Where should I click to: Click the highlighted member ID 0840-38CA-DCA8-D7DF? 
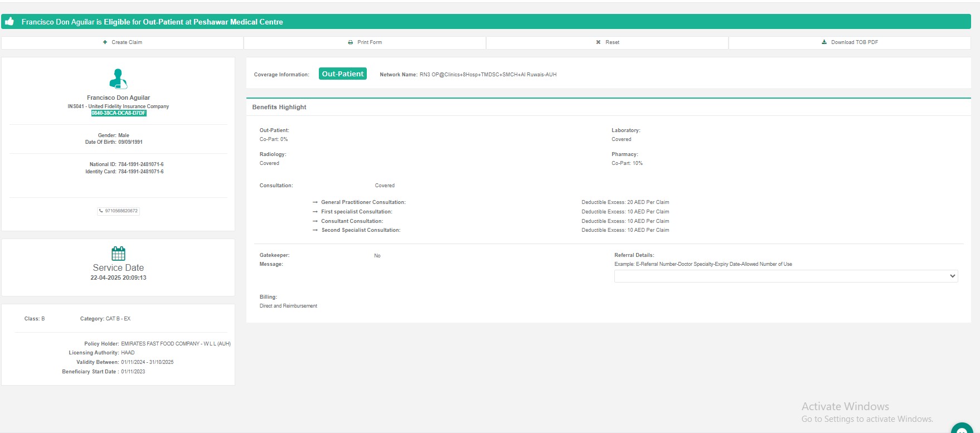click(x=118, y=113)
